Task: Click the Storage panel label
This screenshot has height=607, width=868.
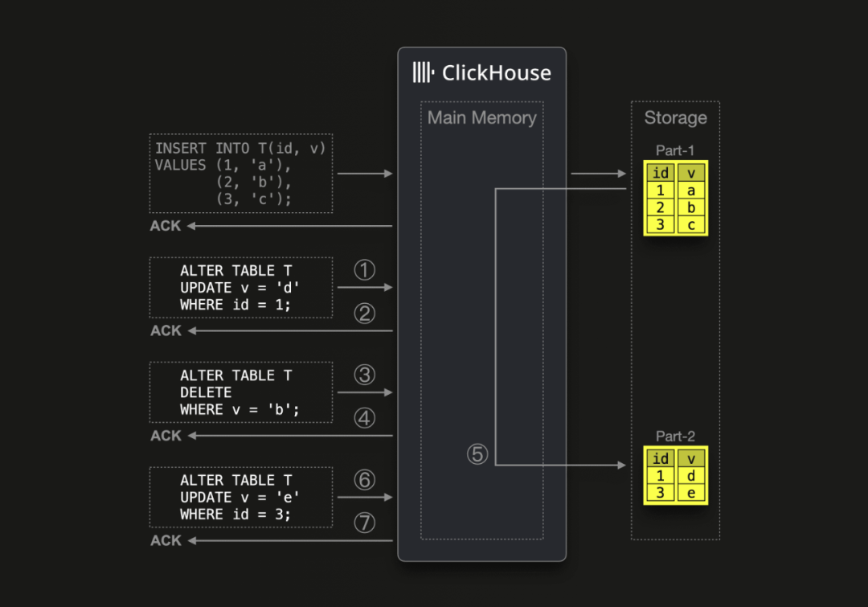Action: point(674,118)
